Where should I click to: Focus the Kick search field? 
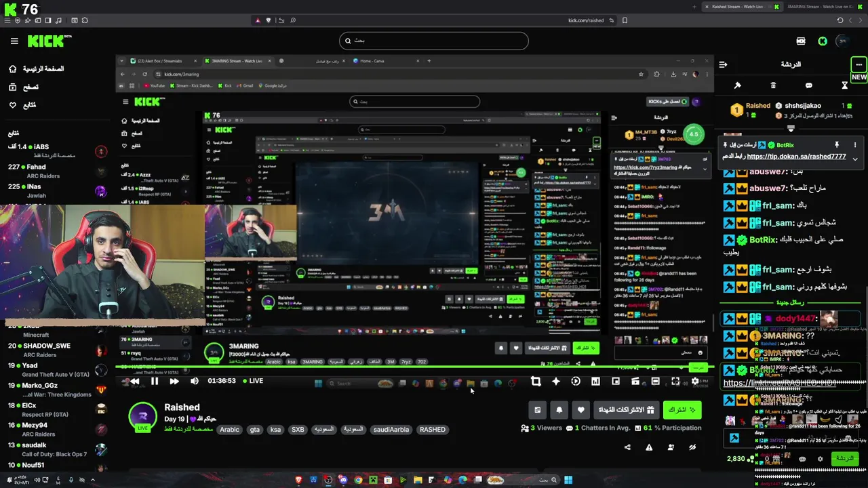pos(434,41)
